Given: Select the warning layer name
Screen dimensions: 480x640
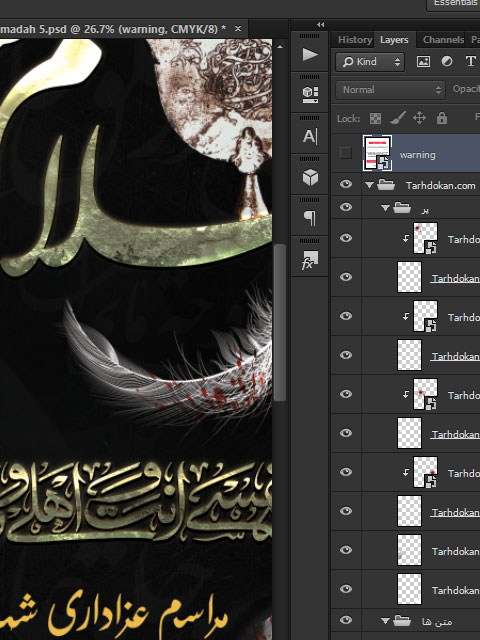Looking at the screenshot, I should tap(418, 155).
